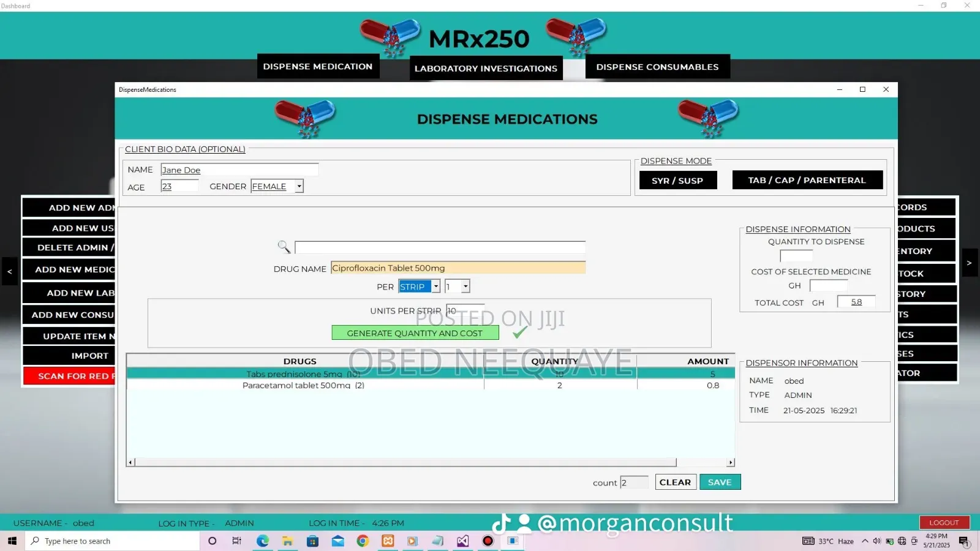Open Visual Studio from the taskbar
This screenshot has width=980, height=551.
(462, 541)
